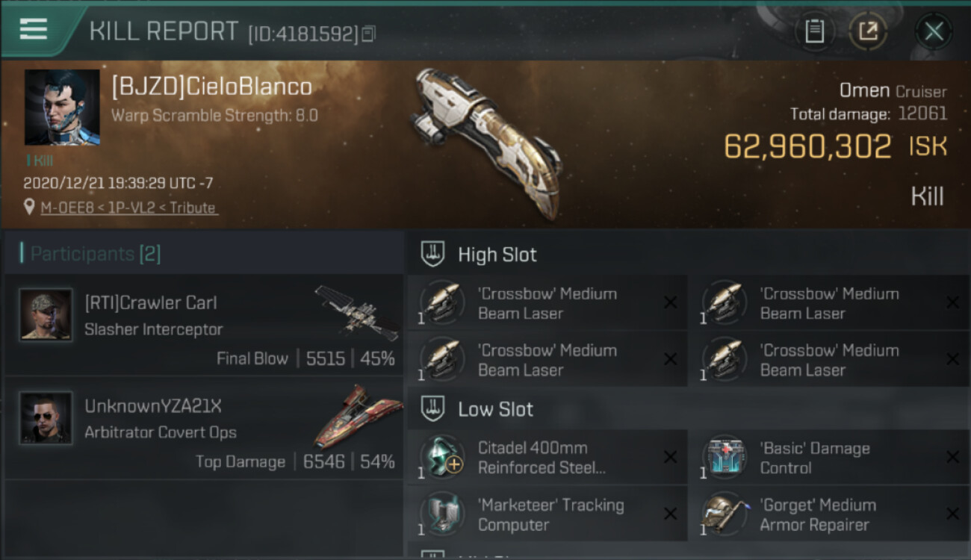The width and height of the screenshot is (971, 560).
Task: Select the 'Gorget' Medium Armor Repairer
Action: coord(829,514)
